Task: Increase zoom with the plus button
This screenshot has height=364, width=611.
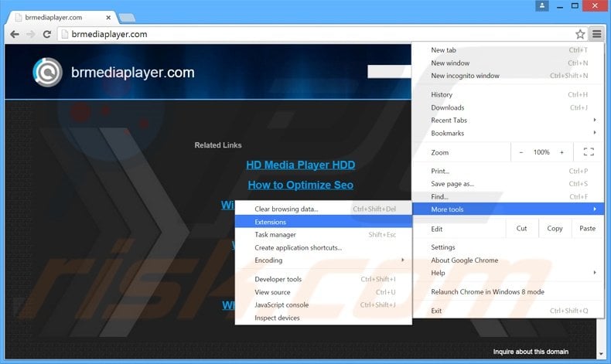Action: (x=562, y=152)
